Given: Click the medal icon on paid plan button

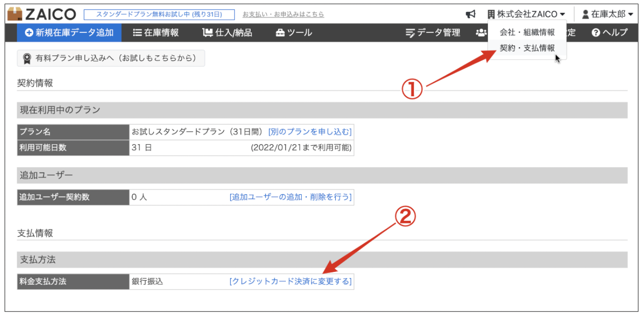Looking at the screenshot, I should [x=27, y=59].
